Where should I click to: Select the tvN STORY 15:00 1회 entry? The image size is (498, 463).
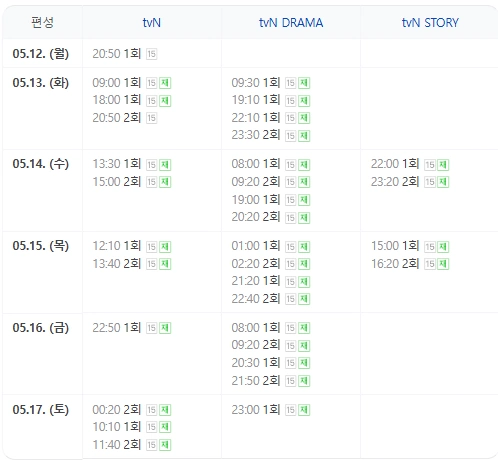410,246
